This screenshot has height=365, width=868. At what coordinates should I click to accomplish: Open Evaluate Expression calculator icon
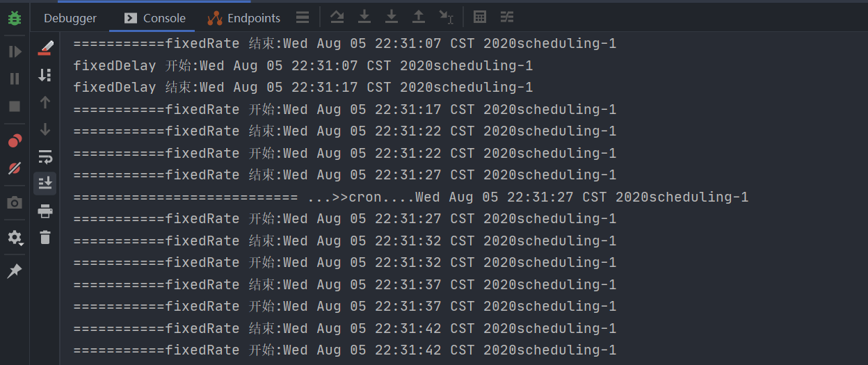click(480, 17)
